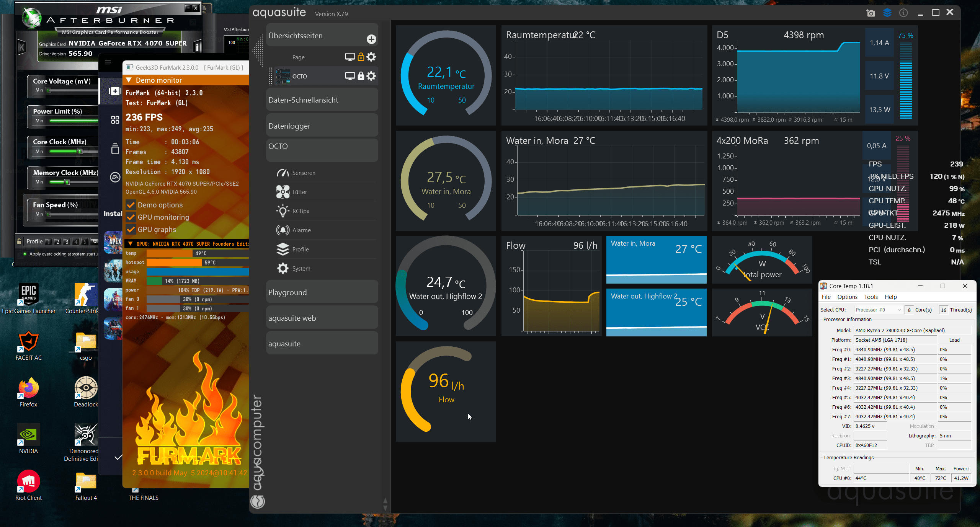
Task: Click the blue layers icon in aquasuite title bar
Action: click(887, 13)
